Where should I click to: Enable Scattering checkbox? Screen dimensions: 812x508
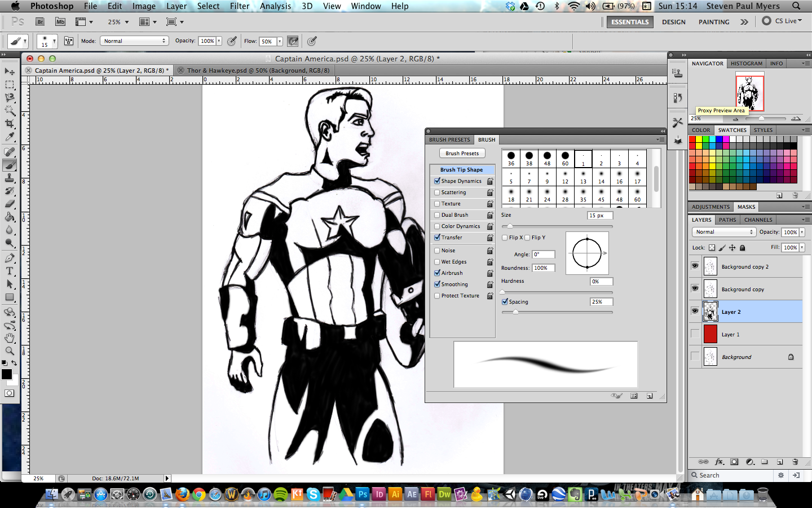[x=437, y=192]
